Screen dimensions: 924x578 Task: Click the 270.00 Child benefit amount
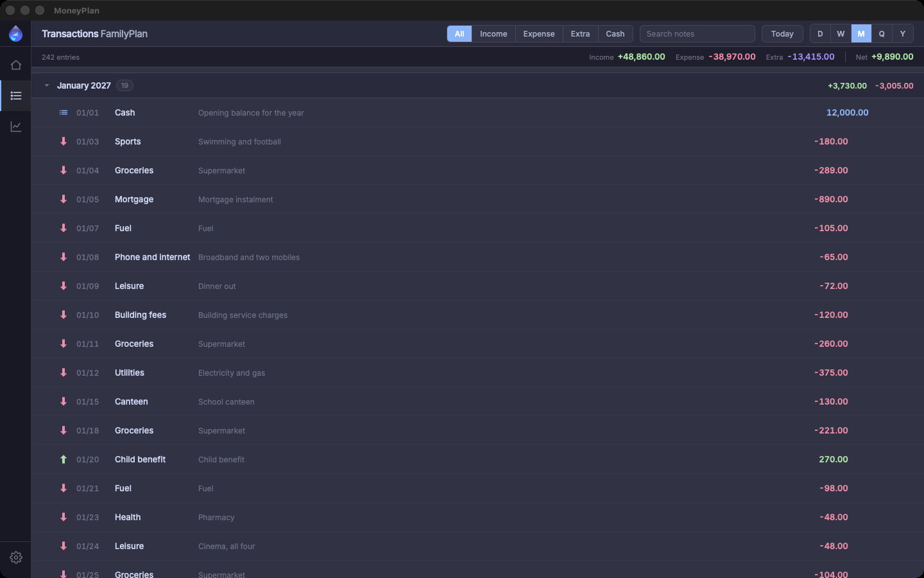pyautogui.click(x=834, y=459)
